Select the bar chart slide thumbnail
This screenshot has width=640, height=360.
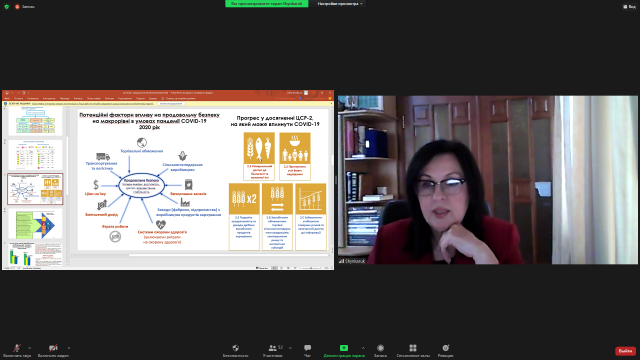(x=36, y=254)
